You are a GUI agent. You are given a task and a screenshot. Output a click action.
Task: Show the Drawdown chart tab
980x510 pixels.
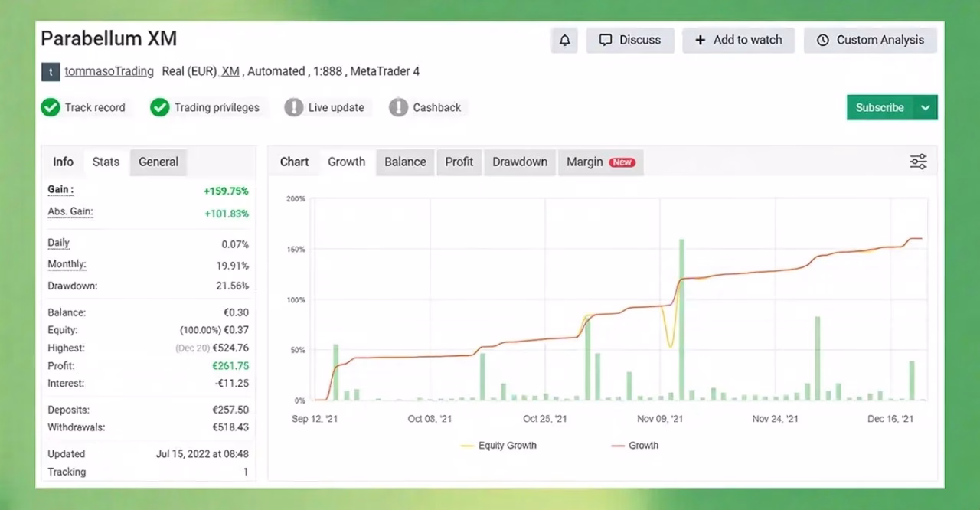click(x=520, y=162)
